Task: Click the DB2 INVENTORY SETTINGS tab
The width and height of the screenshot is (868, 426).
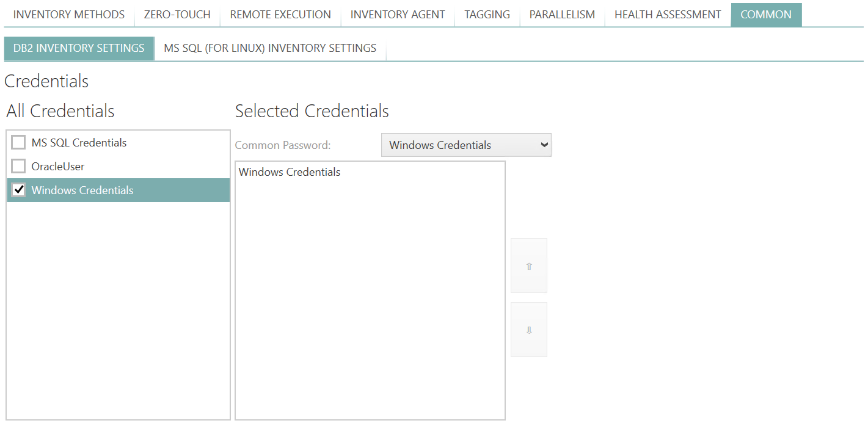Action: [79, 48]
